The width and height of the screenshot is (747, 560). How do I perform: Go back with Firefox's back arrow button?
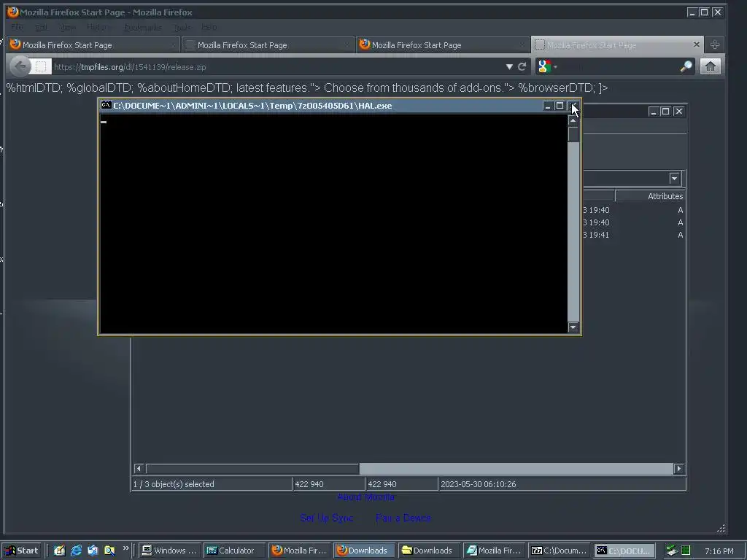tap(20, 66)
